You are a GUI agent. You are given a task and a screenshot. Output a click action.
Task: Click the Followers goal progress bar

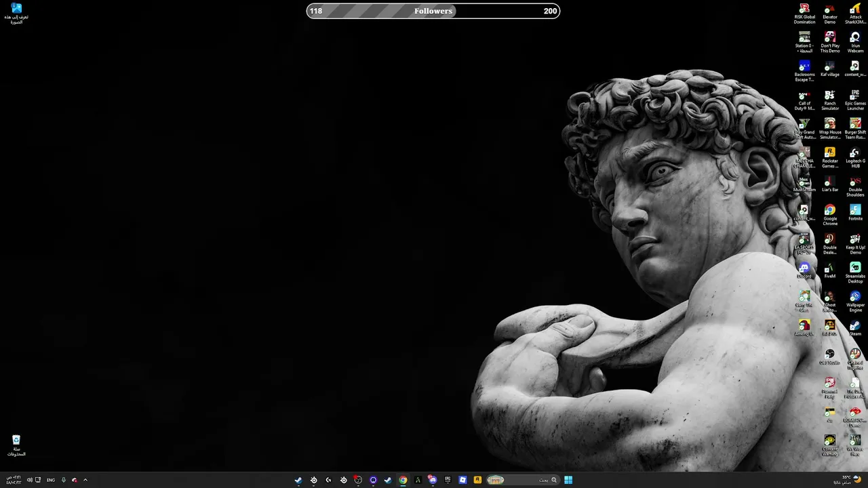tap(433, 11)
